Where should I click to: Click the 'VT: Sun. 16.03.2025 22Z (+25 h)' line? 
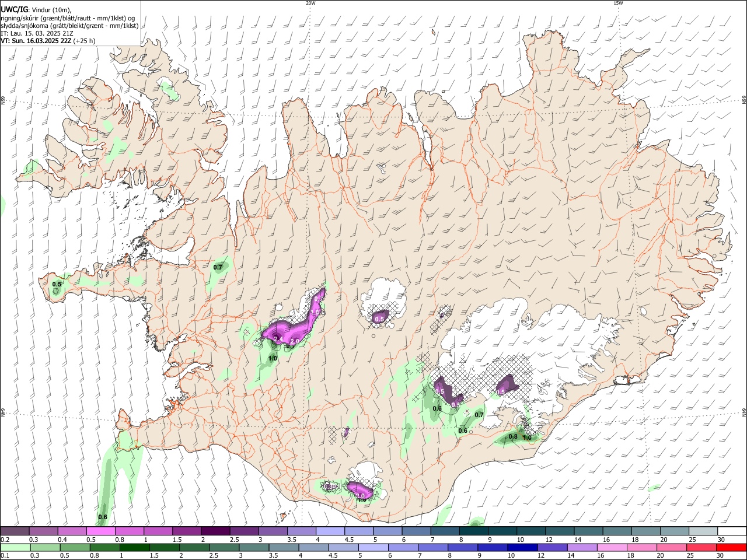pos(48,41)
